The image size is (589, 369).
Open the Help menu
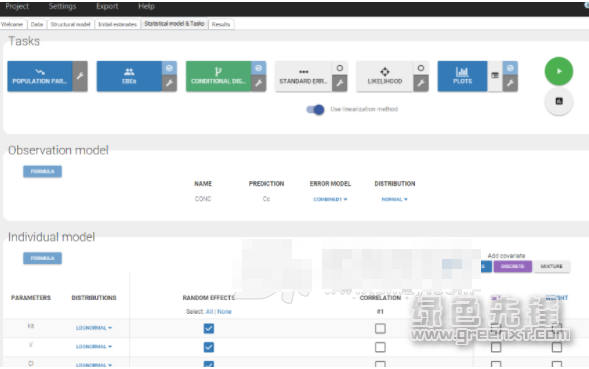pyautogui.click(x=146, y=6)
